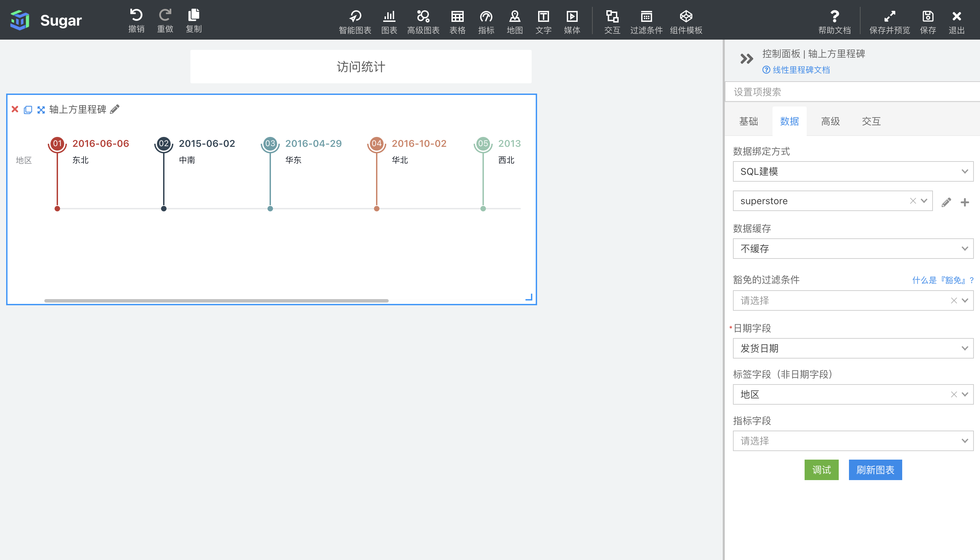Open the 日期字段 发货日期 dropdown
The height and width of the screenshot is (560, 980).
[x=853, y=348]
